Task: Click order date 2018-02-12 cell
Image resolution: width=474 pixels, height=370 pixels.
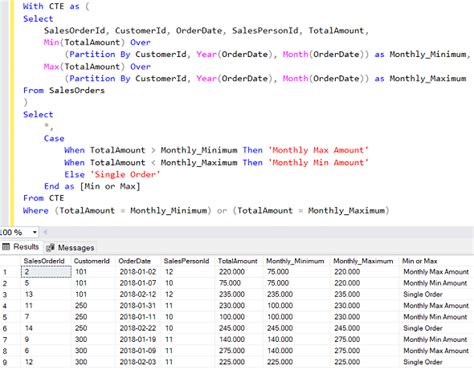Action: pos(138,294)
